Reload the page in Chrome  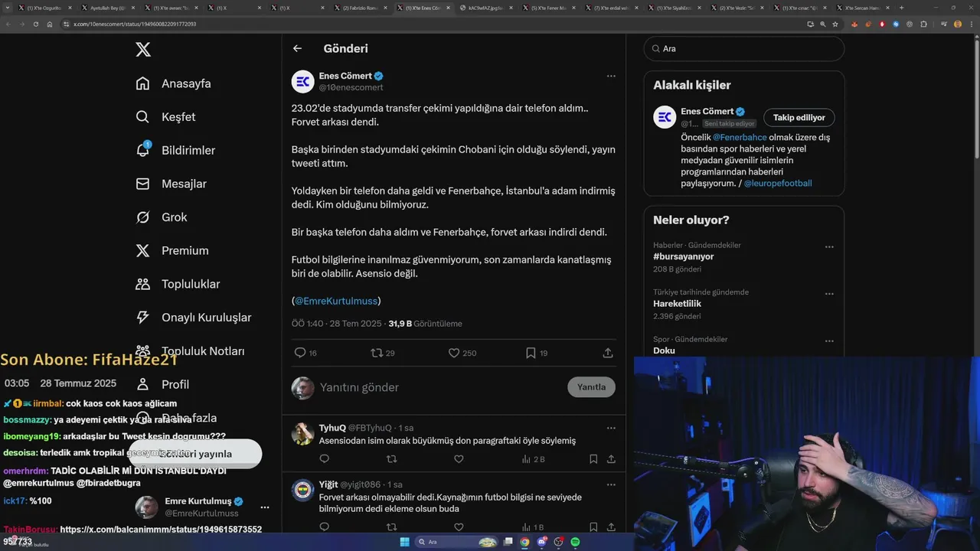click(35, 24)
